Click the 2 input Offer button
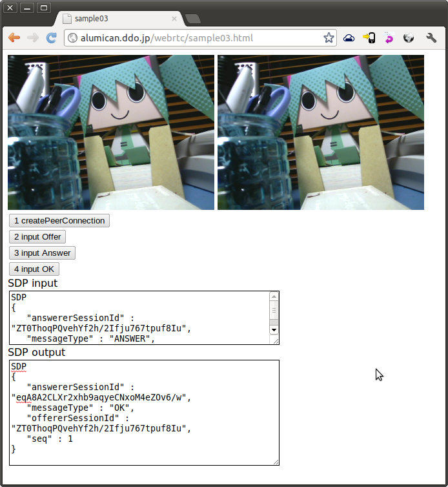Screen dimensions: 448x487 coord(37,236)
